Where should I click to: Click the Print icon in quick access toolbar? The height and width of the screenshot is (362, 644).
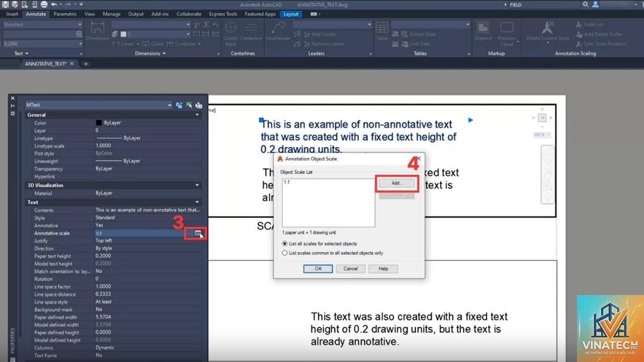(44, 4)
